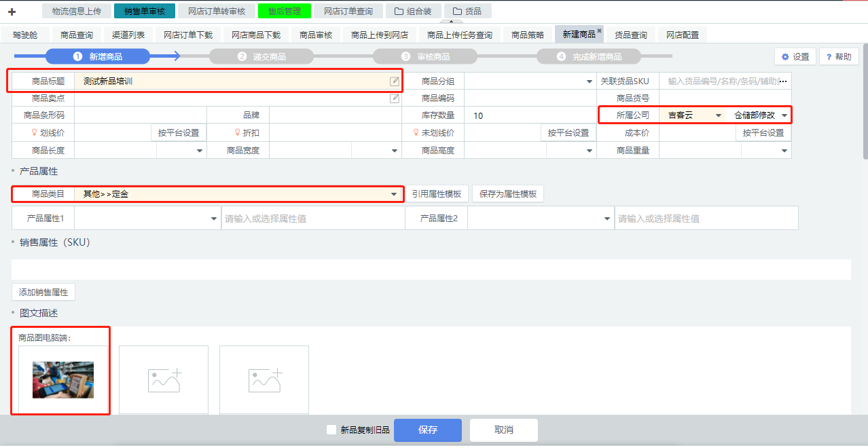The width and height of the screenshot is (868, 448).
Task: Close the 新建商品 tab
Action: [599, 31]
